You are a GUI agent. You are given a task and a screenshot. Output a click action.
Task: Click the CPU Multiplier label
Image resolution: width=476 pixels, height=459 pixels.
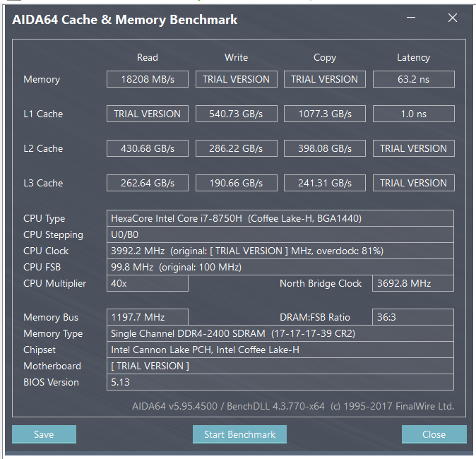point(54,284)
